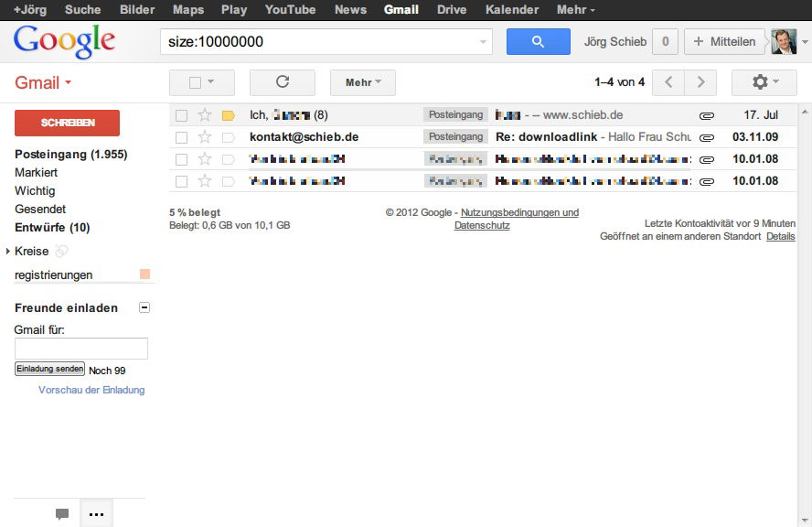Open the profile photo account menu
The height and width of the screenshot is (527, 812).
(x=784, y=41)
